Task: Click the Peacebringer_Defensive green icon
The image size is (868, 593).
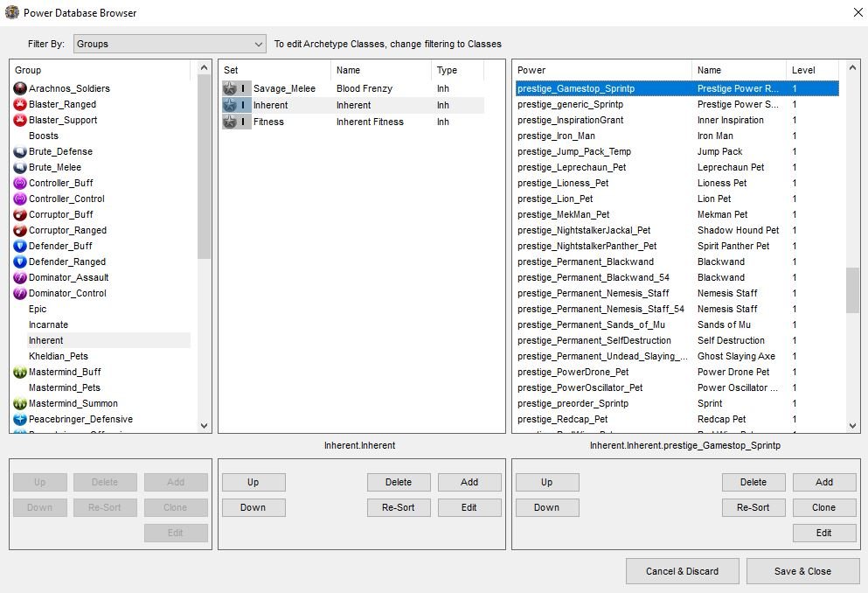Action: click(19, 419)
